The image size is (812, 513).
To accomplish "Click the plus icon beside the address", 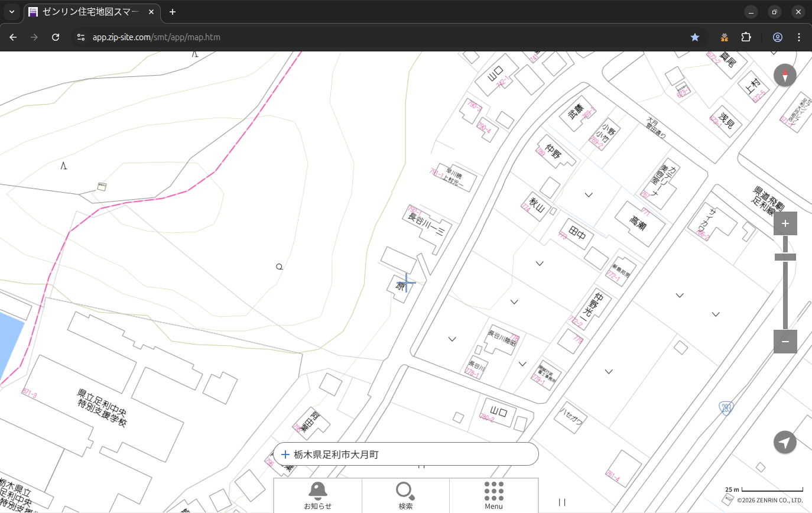I will tap(285, 454).
